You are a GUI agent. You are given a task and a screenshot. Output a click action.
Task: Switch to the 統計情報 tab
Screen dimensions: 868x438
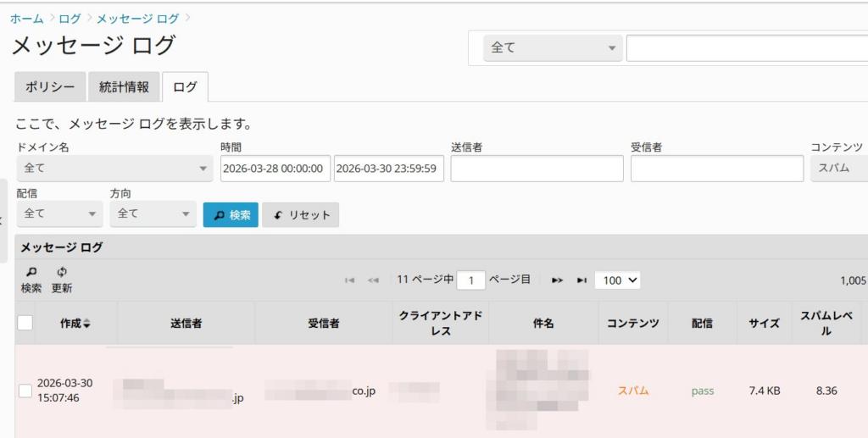pos(124,86)
